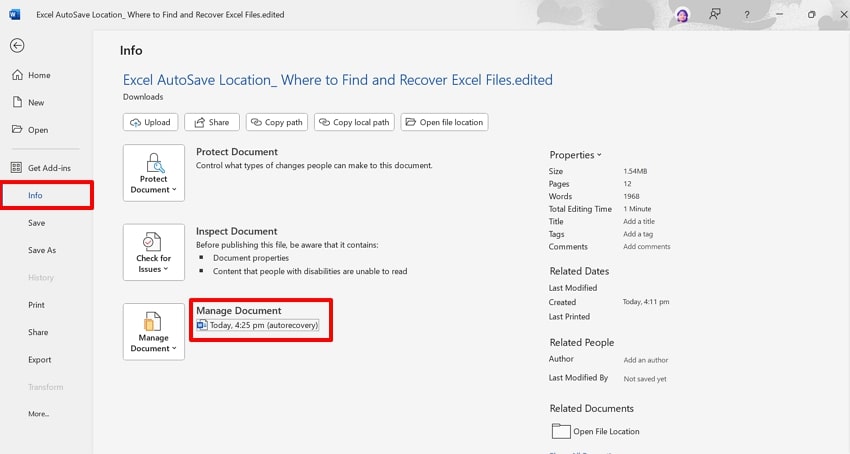The width and height of the screenshot is (850, 454).
Task: Click Open file location button
Action: (x=445, y=122)
